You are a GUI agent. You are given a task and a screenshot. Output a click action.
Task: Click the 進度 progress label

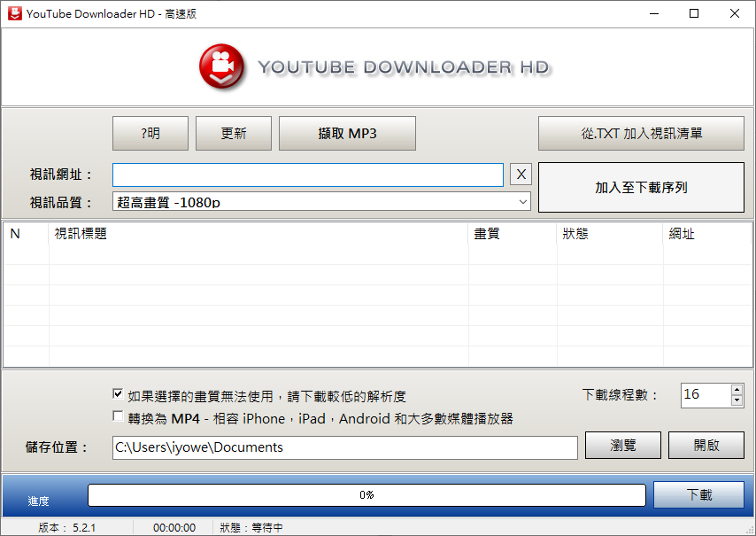[x=39, y=501]
